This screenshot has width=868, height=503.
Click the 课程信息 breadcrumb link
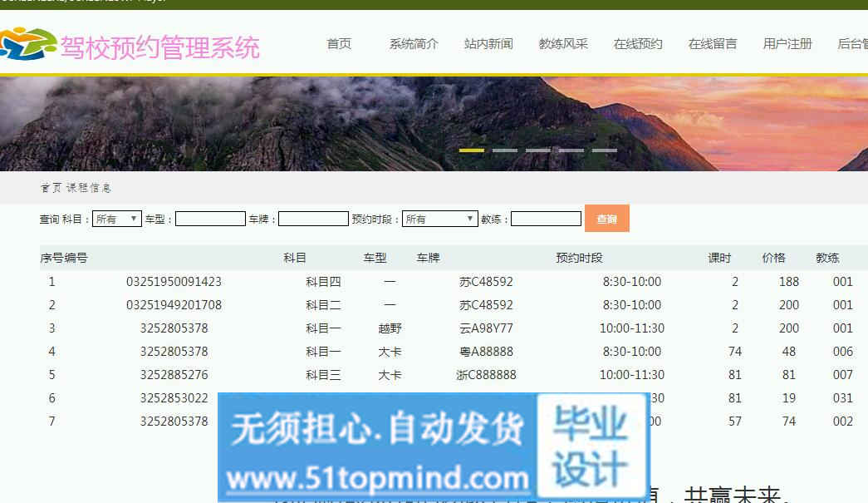89,188
